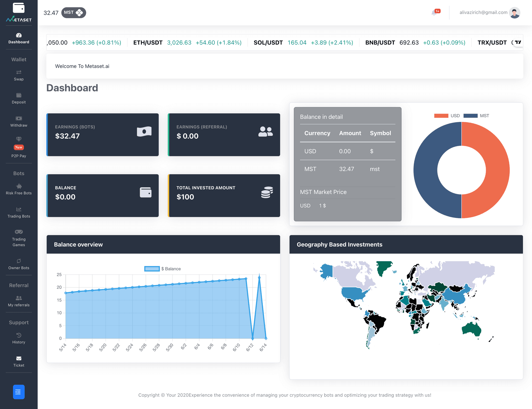Open the MST token badge selector
This screenshot has width=532, height=409.
[74, 12]
